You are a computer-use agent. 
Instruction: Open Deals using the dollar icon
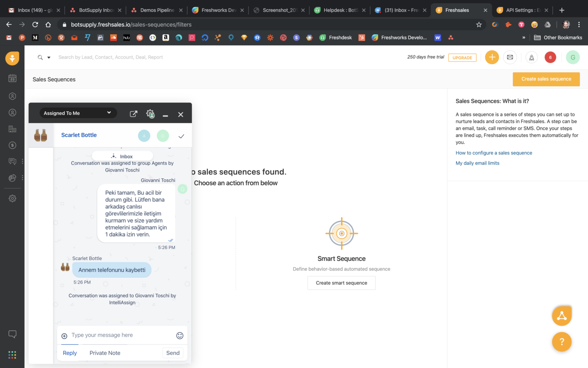click(x=12, y=145)
